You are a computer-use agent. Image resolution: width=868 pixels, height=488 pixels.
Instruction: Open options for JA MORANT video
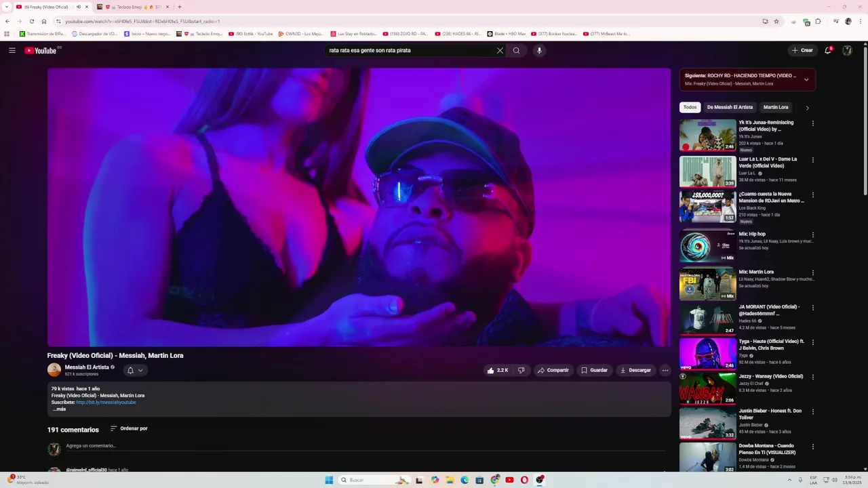pos(812,308)
